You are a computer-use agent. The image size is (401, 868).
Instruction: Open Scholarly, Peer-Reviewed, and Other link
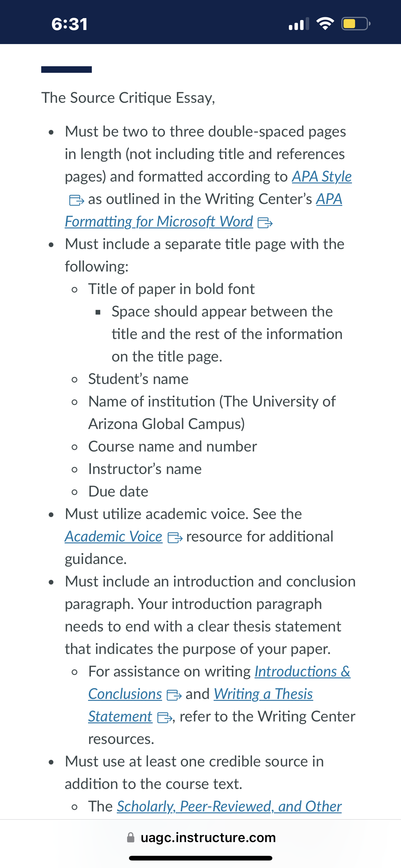[229, 806]
